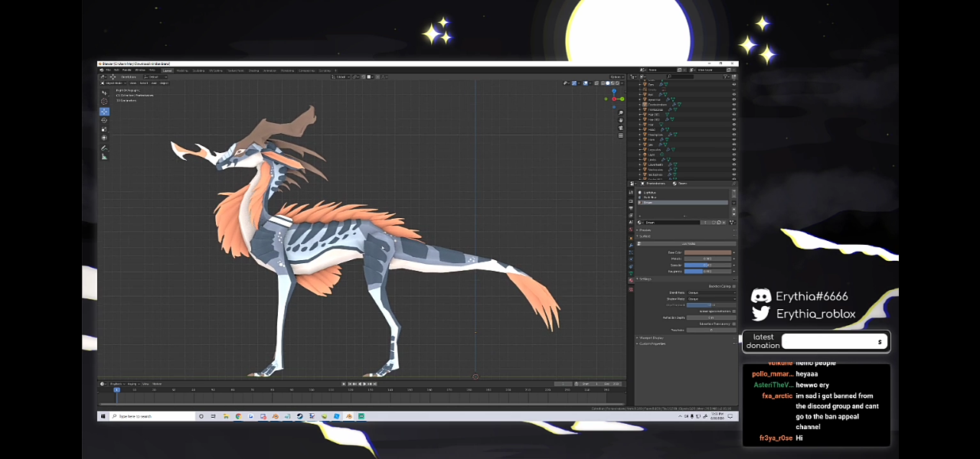980x459 pixels.
Task: Open the viewport Select menu
Action: 144,83
